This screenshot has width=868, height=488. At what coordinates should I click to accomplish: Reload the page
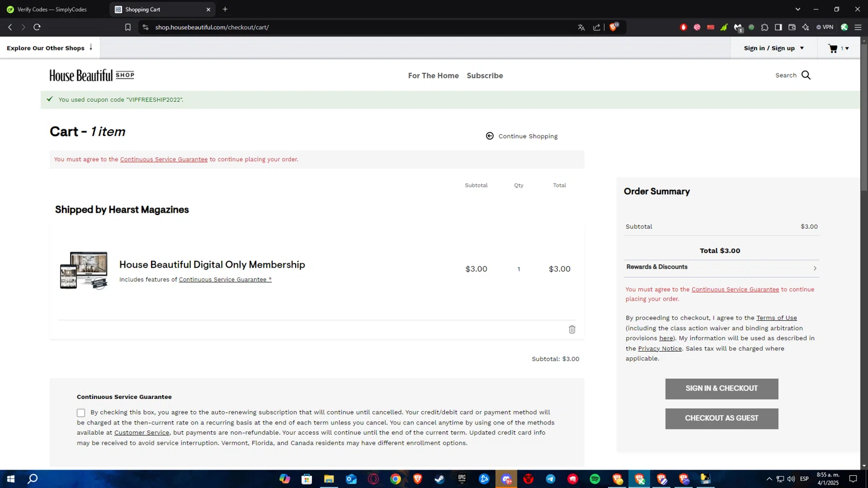37,27
